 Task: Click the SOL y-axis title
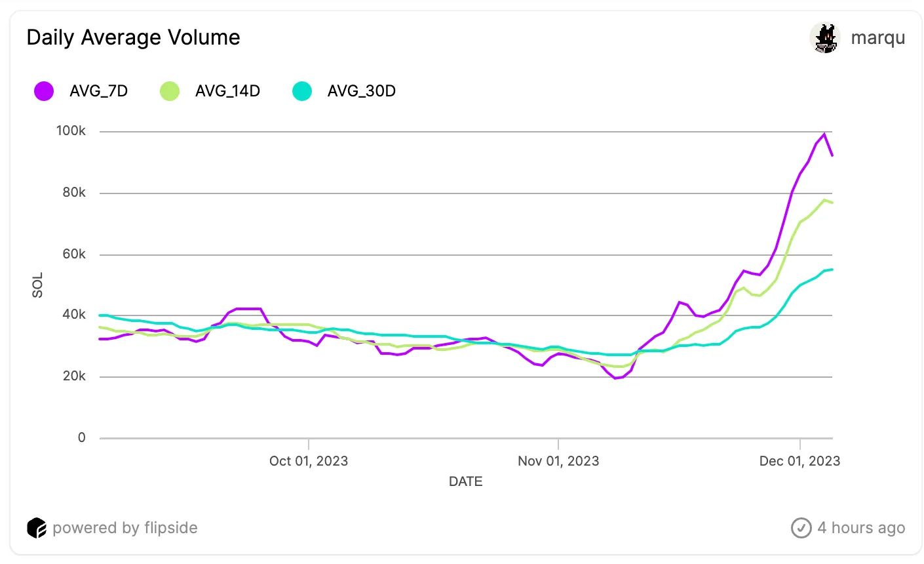click(x=37, y=285)
